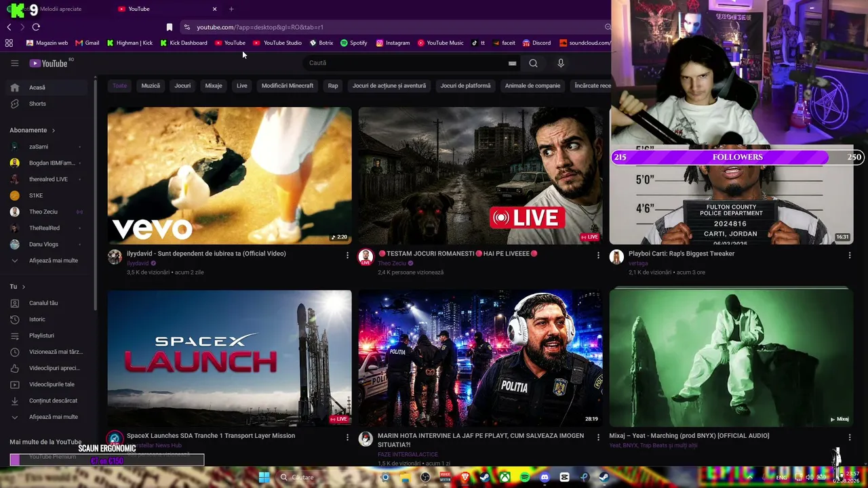Screen dimensions: 868x488
Task: Bookmark this page with the bookmark icon
Action: point(169,27)
